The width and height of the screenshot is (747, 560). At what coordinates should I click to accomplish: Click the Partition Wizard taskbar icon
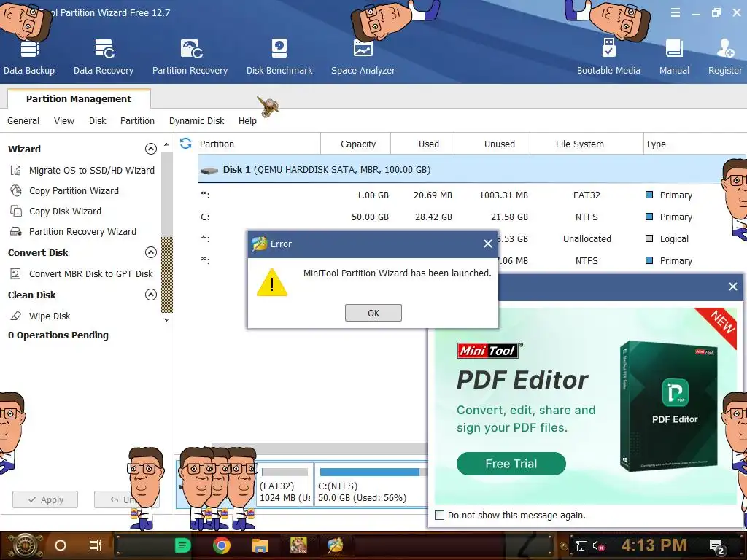click(x=336, y=545)
